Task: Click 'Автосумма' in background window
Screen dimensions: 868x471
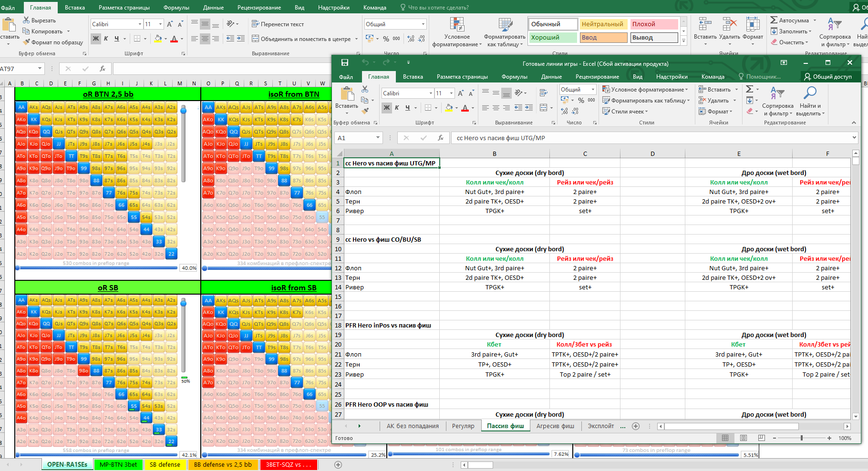Action: coord(793,20)
